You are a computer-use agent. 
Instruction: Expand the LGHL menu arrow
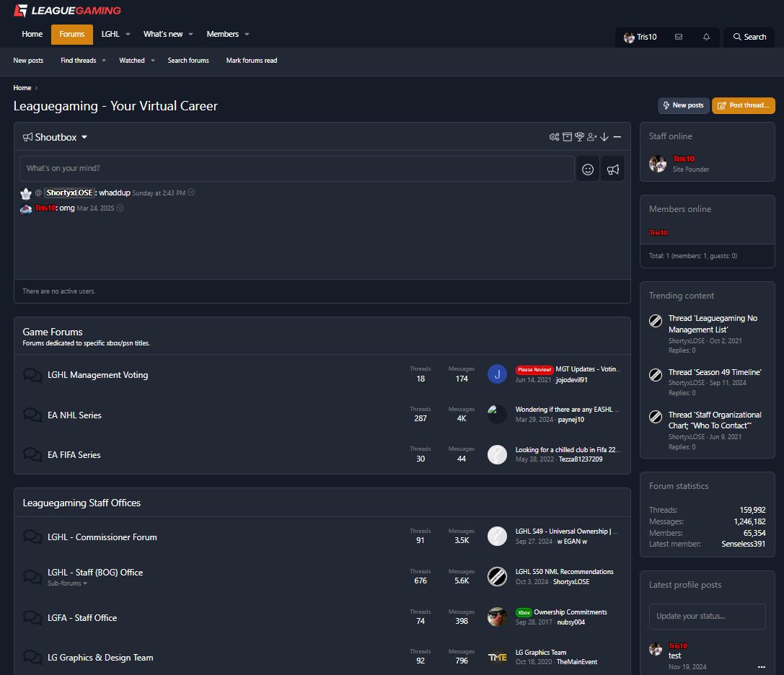point(128,35)
